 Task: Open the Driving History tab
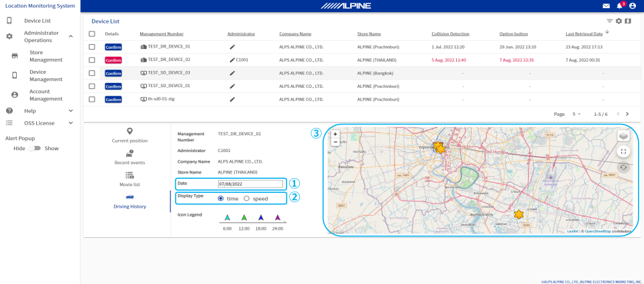coord(129,202)
